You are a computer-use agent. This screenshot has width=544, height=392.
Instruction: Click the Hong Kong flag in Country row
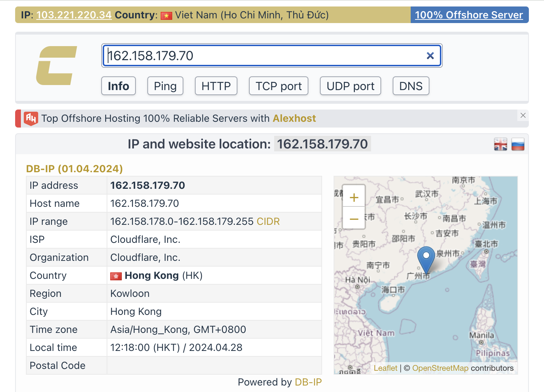pyautogui.click(x=116, y=276)
